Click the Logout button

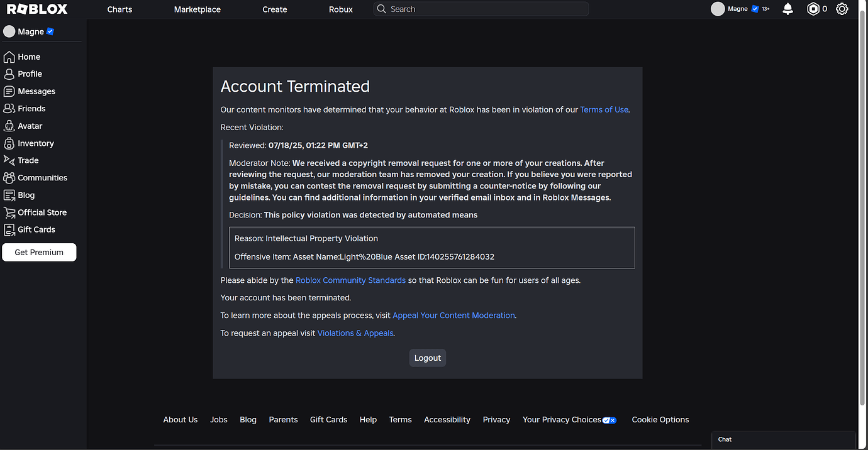click(427, 358)
